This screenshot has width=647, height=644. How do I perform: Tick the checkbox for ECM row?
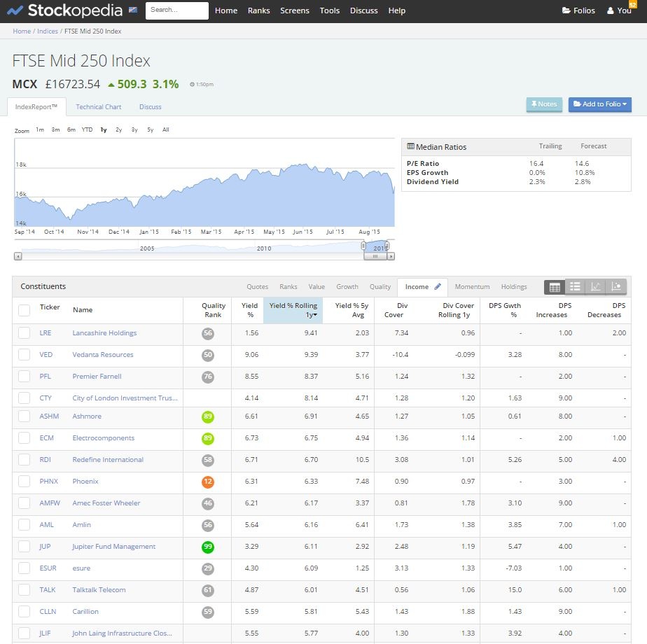[x=25, y=438]
